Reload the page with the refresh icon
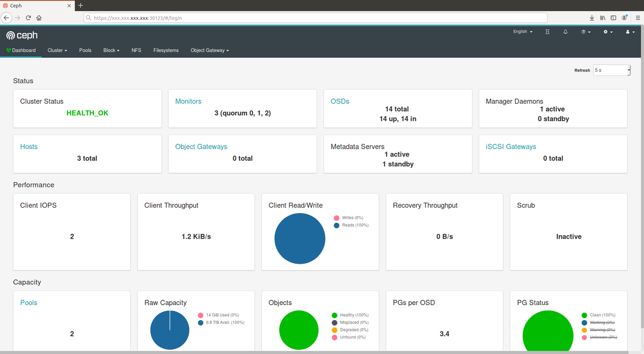 [x=28, y=18]
